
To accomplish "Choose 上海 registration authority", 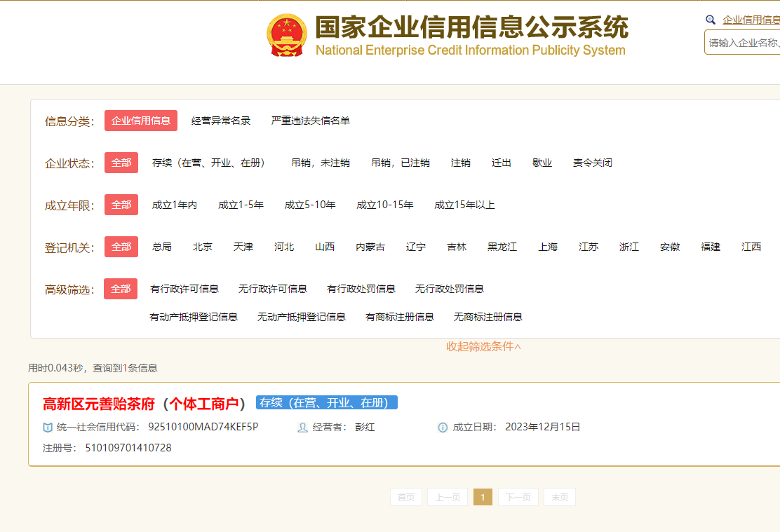I will [x=548, y=247].
